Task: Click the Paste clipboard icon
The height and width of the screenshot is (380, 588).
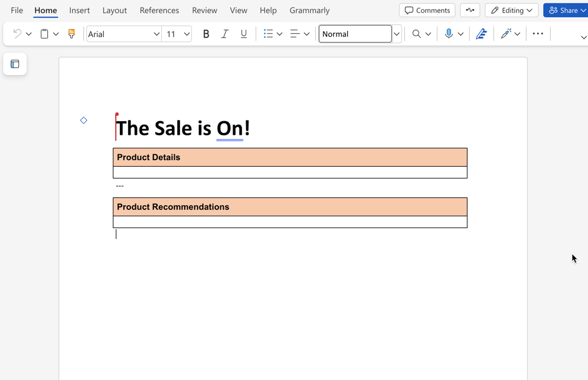Action: click(44, 34)
